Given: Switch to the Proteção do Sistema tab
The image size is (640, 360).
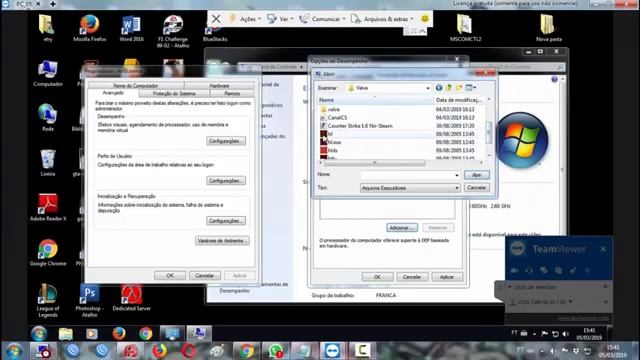Looking at the screenshot, I should [x=174, y=93].
